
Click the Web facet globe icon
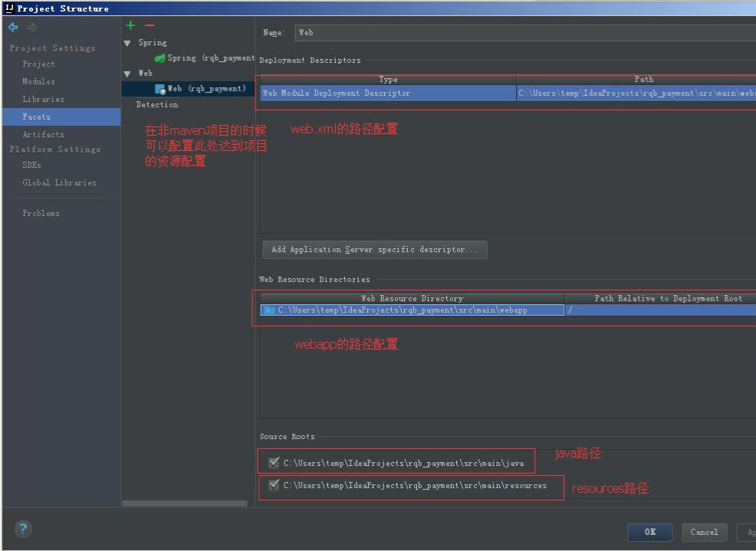161,88
